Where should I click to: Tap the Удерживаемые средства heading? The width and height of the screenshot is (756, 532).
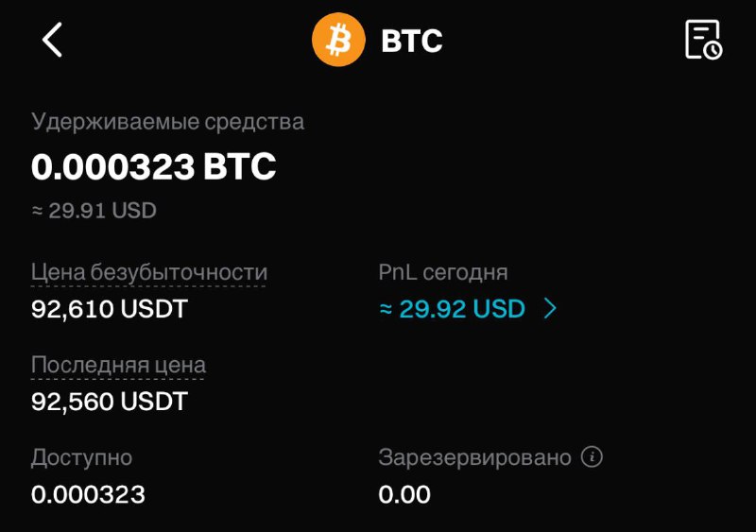click(x=167, y=122)
